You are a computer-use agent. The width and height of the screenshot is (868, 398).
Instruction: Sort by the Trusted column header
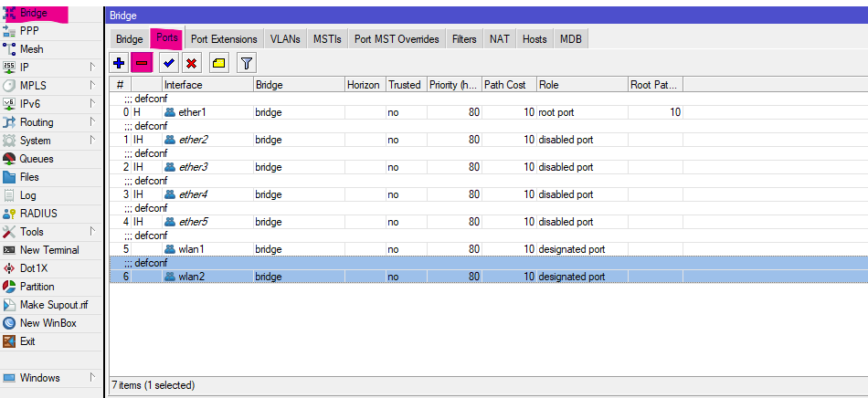pos(407,85)
